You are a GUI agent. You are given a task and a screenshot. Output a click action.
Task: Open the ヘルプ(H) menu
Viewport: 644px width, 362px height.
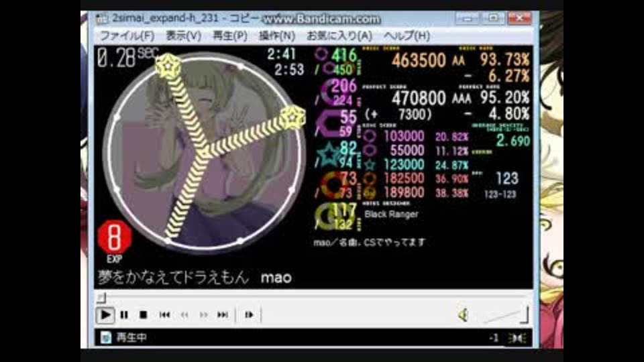(x=407, y=36)
